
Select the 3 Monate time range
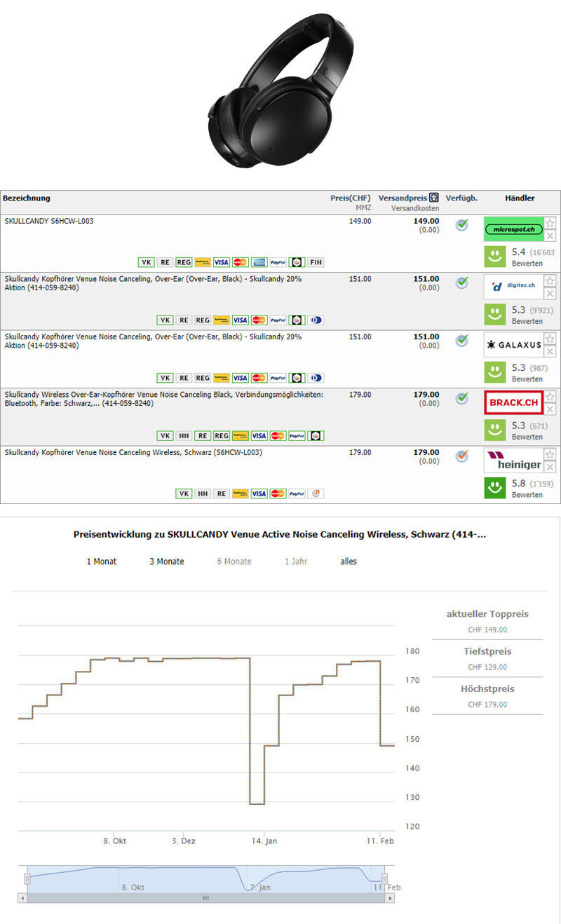(167, 562)
